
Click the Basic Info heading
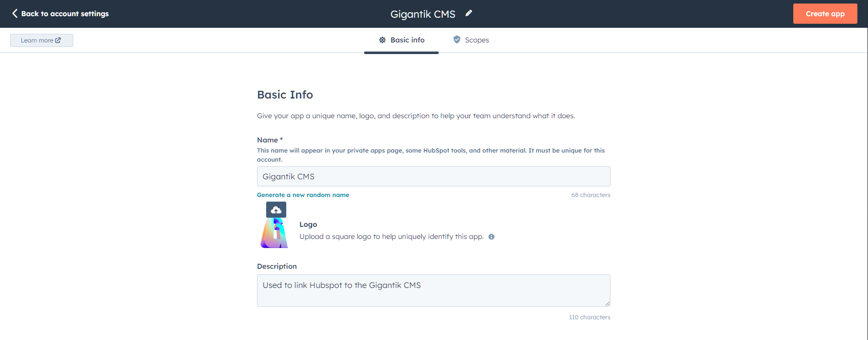285,94
